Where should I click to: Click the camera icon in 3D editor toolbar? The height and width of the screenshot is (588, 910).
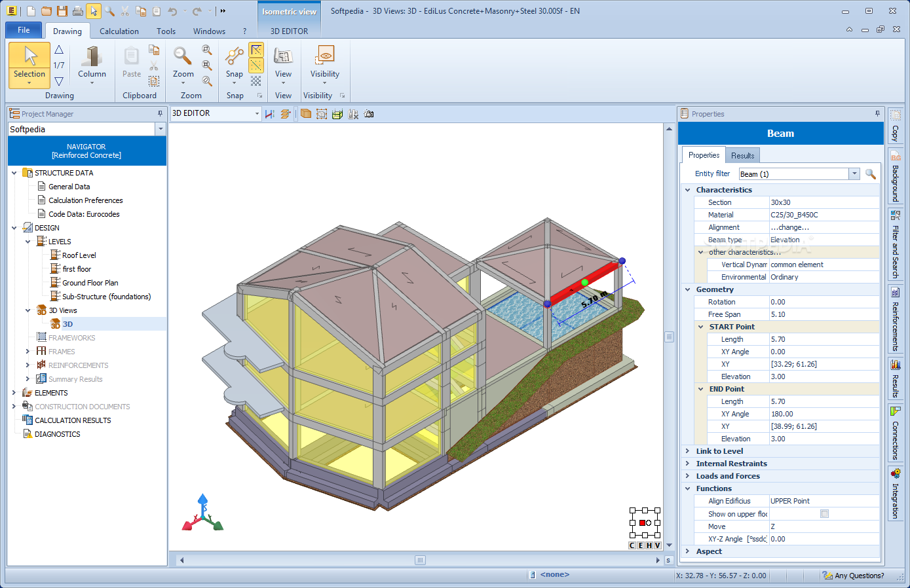click(x=369, y=114)
